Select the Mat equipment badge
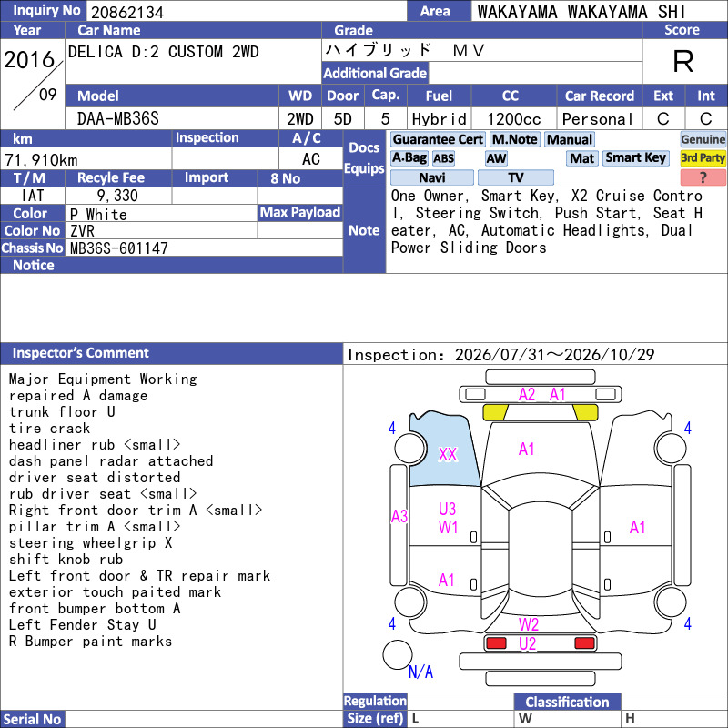The width and height of the screenshot is (728, 728). pyautogui.click(x=581, y=158)
